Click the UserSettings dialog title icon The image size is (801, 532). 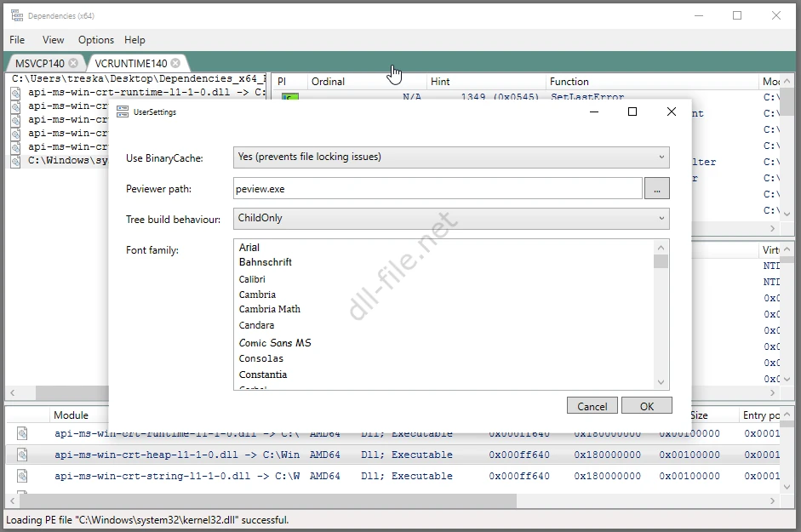coord(123,112)
